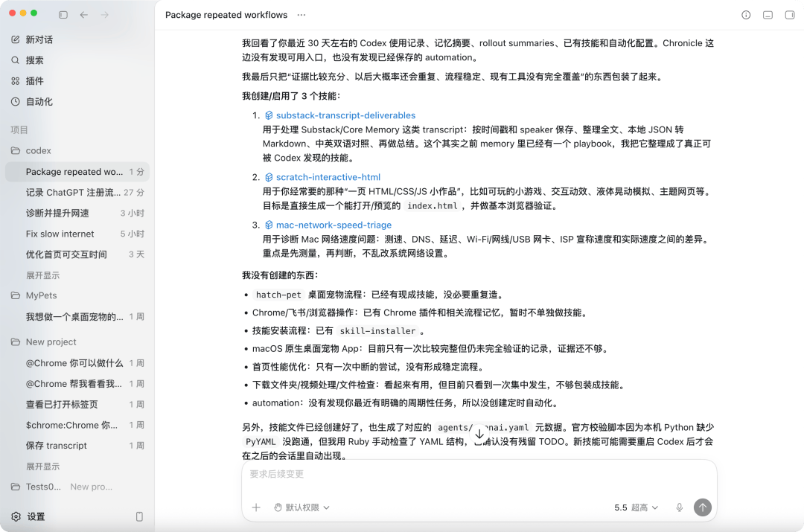This screenshot has height=532, width=804.
Task: Open the three-dot menu beside conversation title
Action: point(301,15)
